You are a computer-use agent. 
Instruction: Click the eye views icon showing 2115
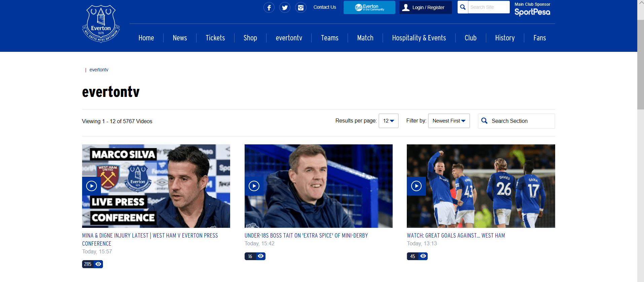tap(98, 264)
